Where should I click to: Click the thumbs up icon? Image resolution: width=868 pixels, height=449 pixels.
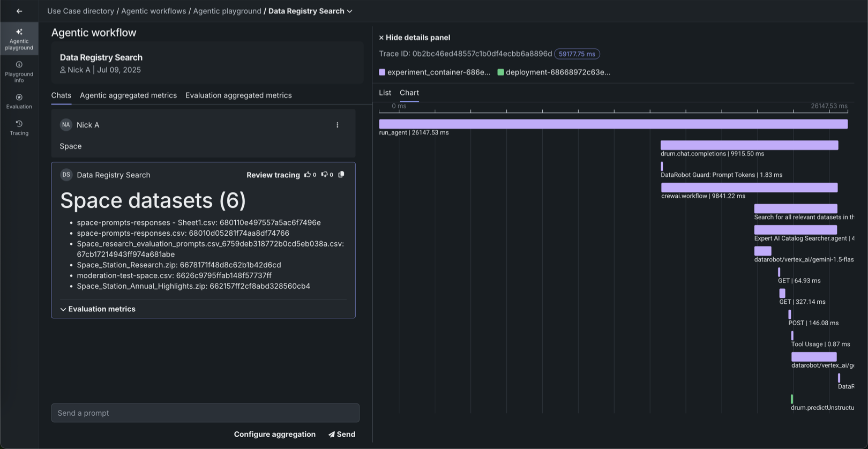[x=308, y=175]
